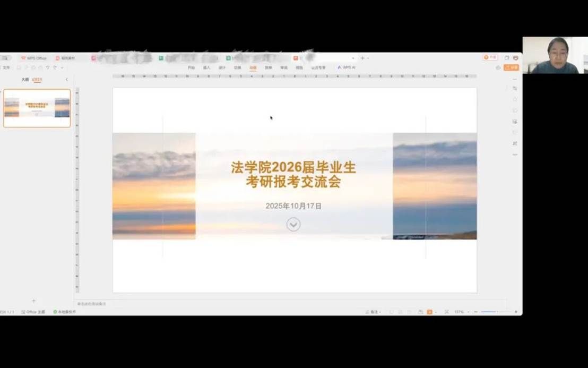Select the slide 1 thumbnail
The width and height of the screenshot is (588, 368).
pyautogui.click(x=37, y=108)
